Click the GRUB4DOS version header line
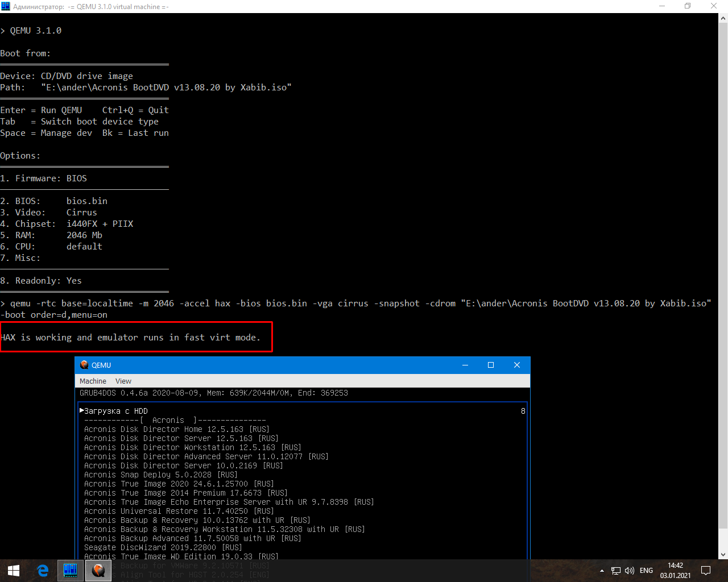The image size is (728, 582). pyautogui.click(x=214, y=393)
